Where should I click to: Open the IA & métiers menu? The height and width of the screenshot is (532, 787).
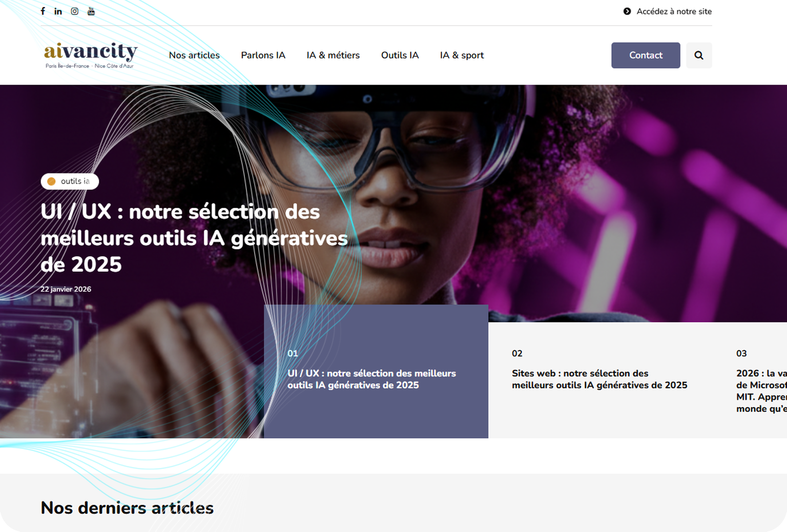(x=333, y=55)
